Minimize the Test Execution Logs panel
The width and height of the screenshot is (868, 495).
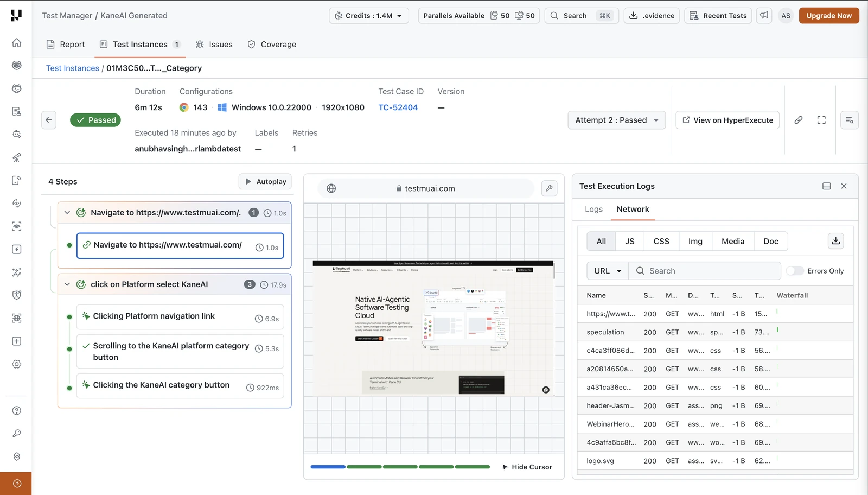pyautogui.click(x=826, y=186)
